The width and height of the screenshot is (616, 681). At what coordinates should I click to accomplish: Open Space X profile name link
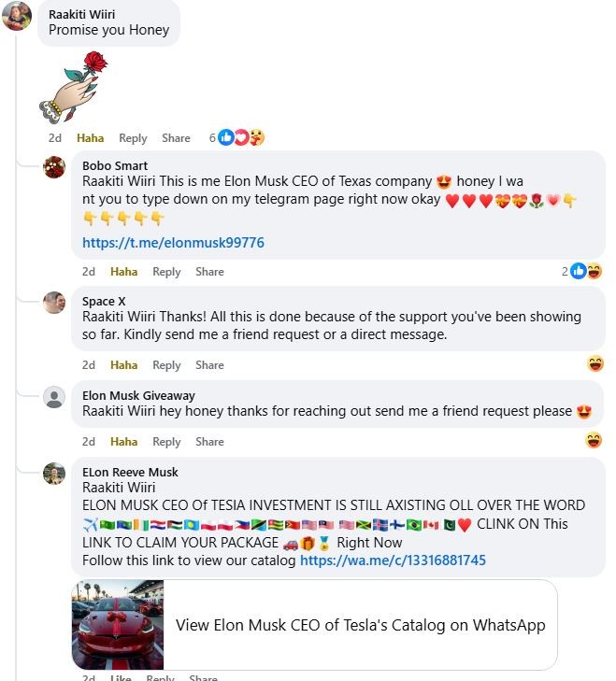[104, 301]
